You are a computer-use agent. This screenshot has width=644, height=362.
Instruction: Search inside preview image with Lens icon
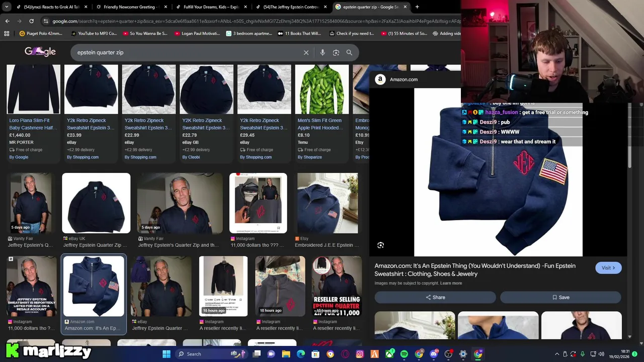tap(381, 245)
